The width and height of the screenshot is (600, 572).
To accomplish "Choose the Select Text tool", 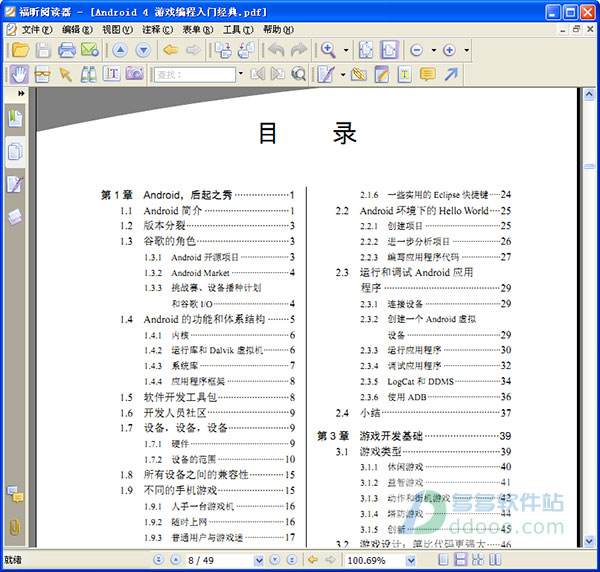I will [112, 74].
